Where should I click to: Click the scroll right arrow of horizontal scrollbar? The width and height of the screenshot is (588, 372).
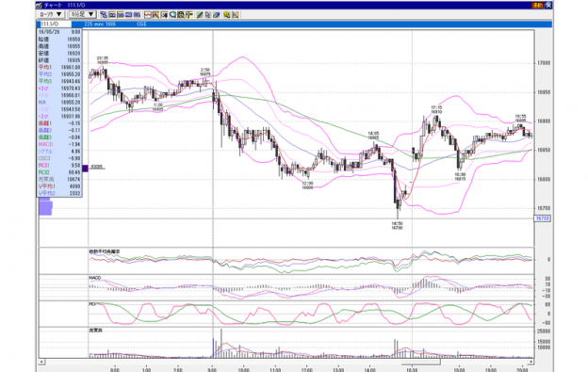[x=531, y=362]
